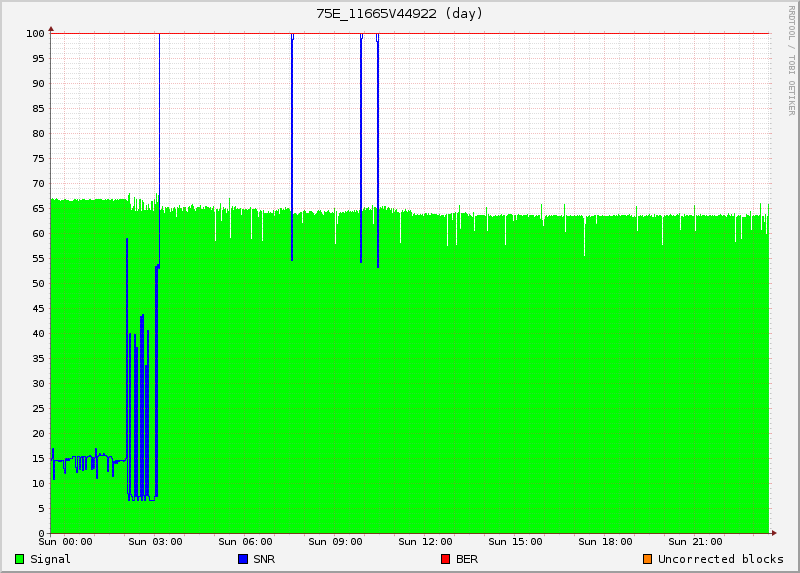The width and height of the screenshot is (800, 573).
Task: Click the '55' value on the y-axis
Action: point(38,259)
